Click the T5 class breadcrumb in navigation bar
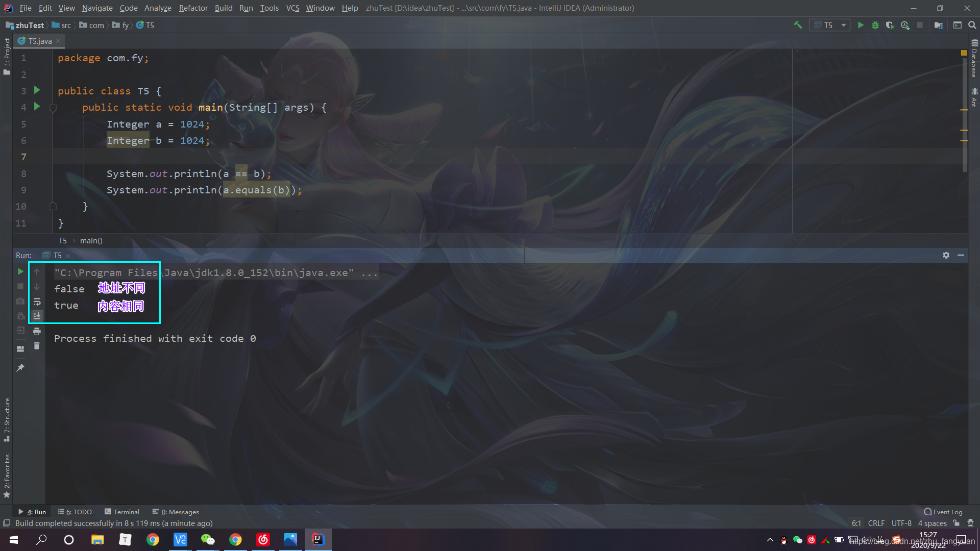The height and width of the screenshot is (551, 980). (145, 25)
